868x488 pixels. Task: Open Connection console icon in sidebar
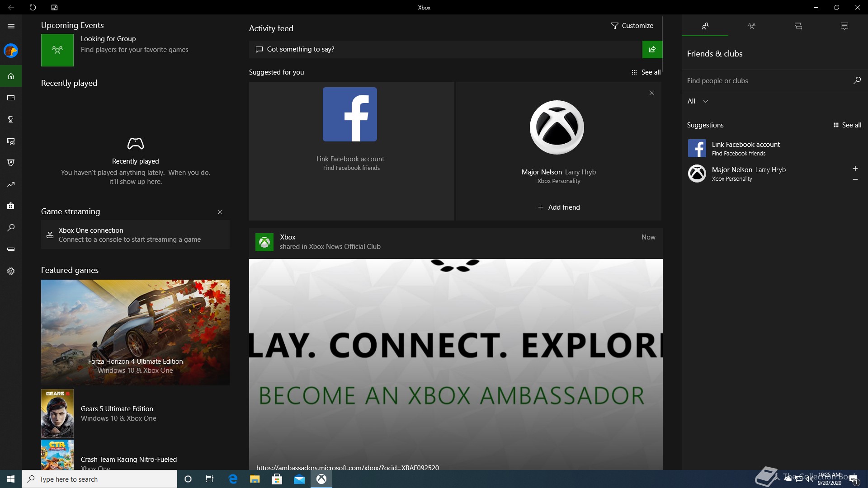point(11,249)
